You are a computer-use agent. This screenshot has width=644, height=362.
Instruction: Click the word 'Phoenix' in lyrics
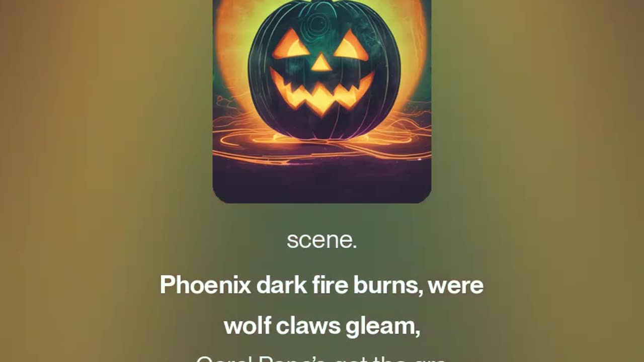tap(205, 285)
